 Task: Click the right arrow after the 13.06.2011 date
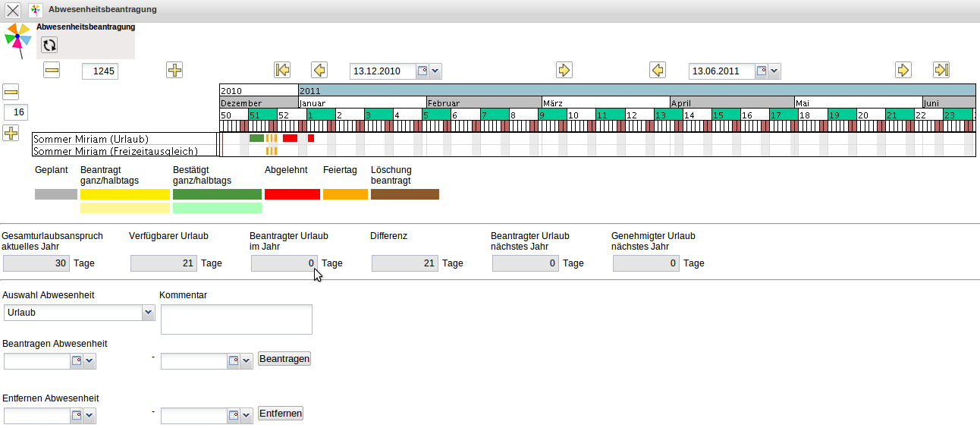click(x=903, y=71)
